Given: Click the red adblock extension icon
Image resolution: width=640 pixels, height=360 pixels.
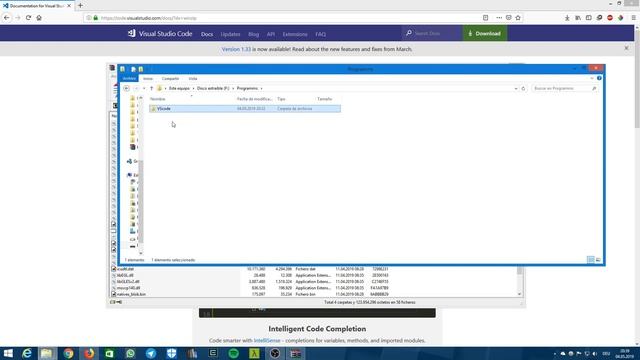Looking at the screenshot, I should click(x=610, y=18).
